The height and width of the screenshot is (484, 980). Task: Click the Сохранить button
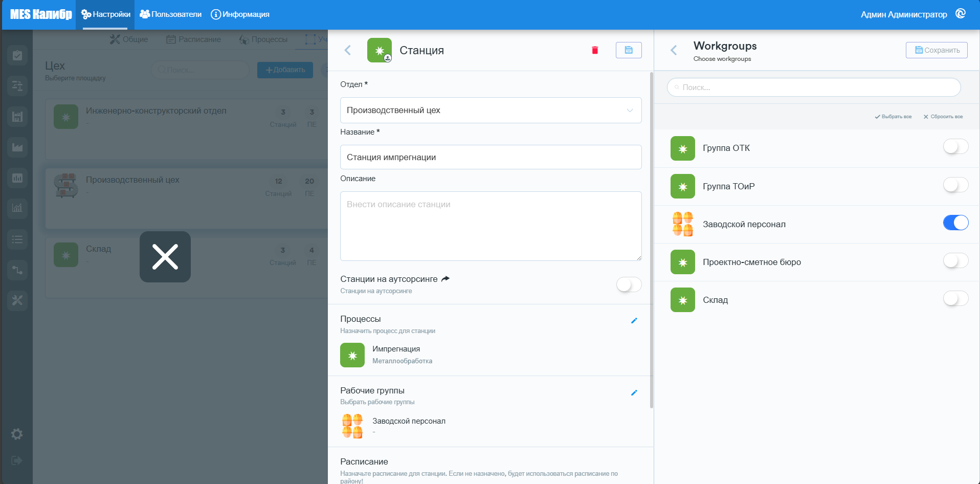point(937,50)
